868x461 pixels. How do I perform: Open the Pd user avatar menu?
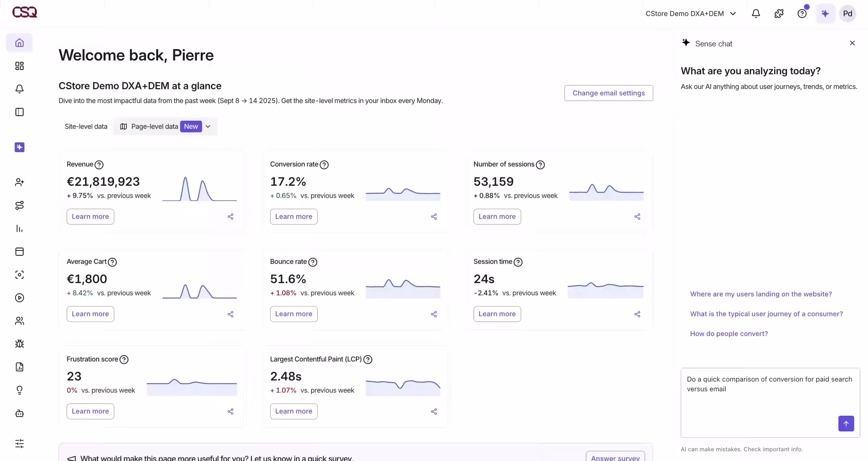click(847, 14)
